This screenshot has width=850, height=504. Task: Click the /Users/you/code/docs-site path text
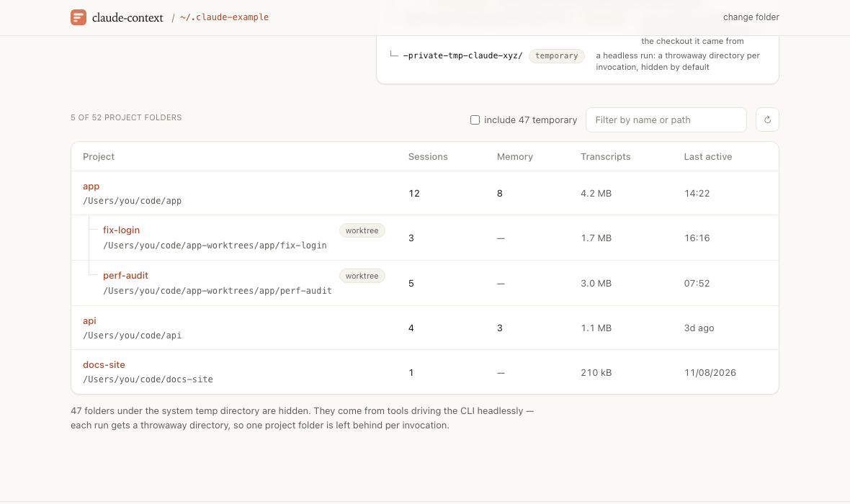click(148, 379)
